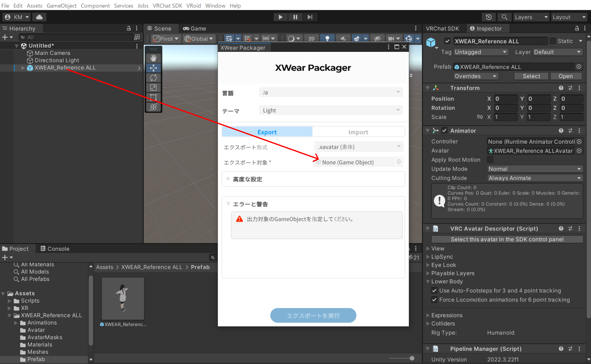Click the scene camera settings icon

click(391, 39)
